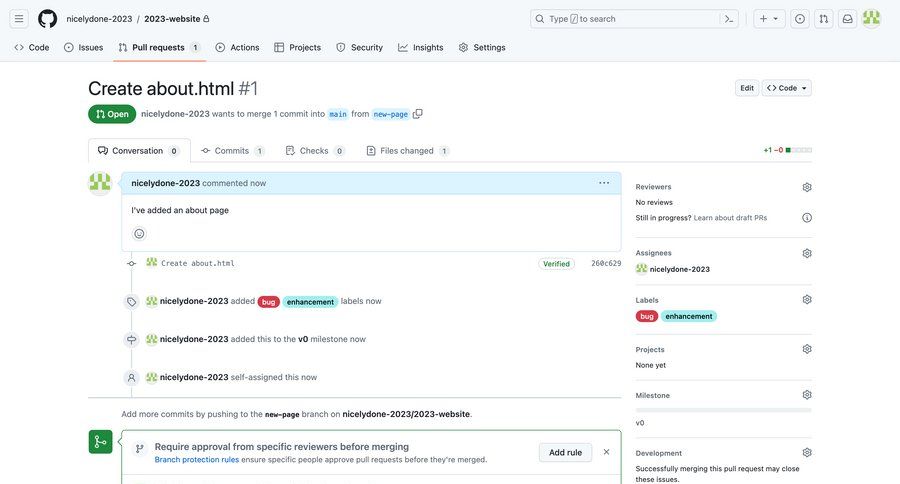Open the comment's three-dot options menu
Viewport: 900px width, 484px height.
pos(604,183)
